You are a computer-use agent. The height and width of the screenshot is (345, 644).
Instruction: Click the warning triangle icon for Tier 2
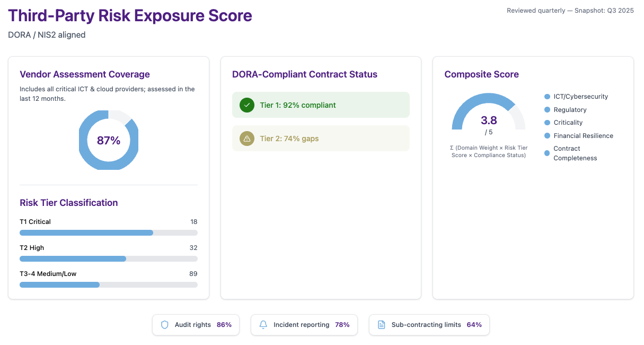tap(247, 139)
